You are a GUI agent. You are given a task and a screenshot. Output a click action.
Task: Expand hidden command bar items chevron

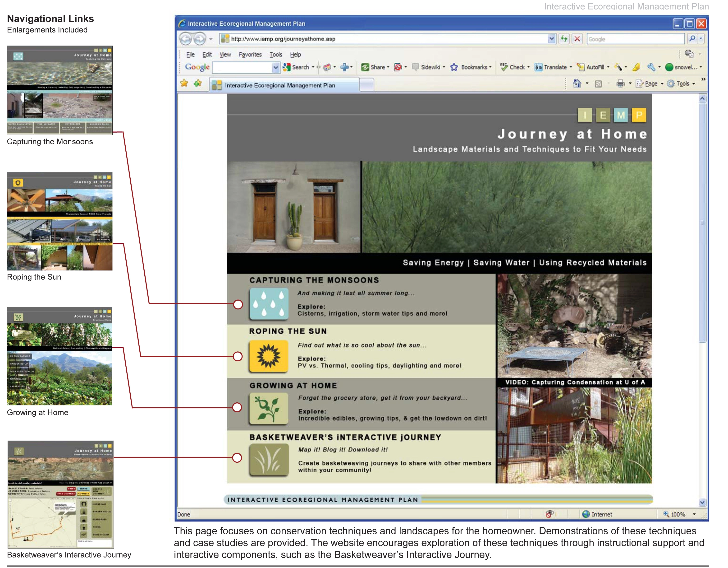[x=703, y=79]
